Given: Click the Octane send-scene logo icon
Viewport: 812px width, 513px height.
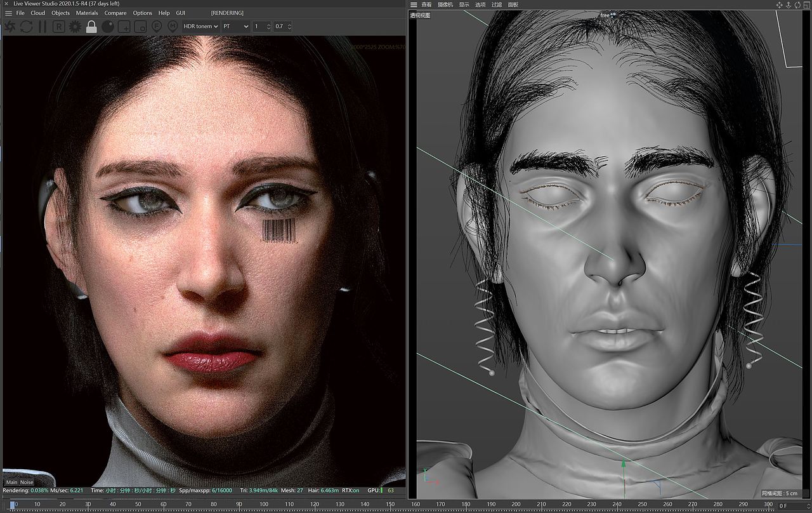Looking at the screenshot, I should click(x=10, y=27).
